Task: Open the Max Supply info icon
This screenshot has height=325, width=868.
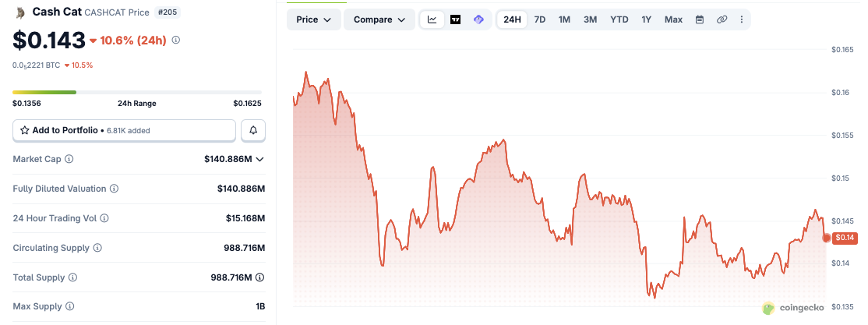Action: [x=70, y=306]
